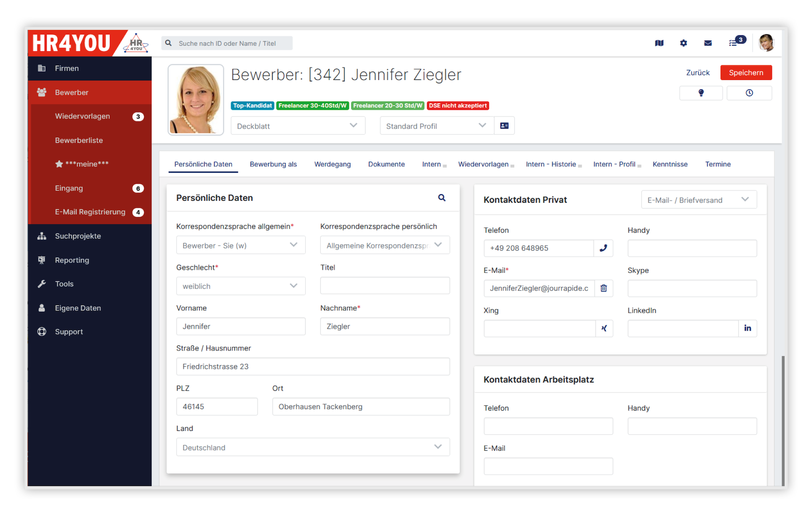Open the E-Mail- / Briefversand dropdown
The height and width of the screenshot is (516, 812).
tap(699, 200)
